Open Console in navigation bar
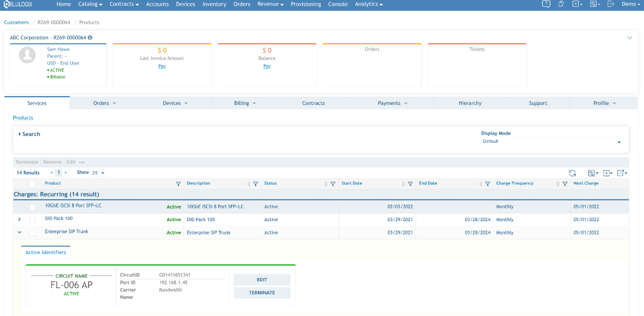Screen dimensions: 644x316 coord(338,4)
